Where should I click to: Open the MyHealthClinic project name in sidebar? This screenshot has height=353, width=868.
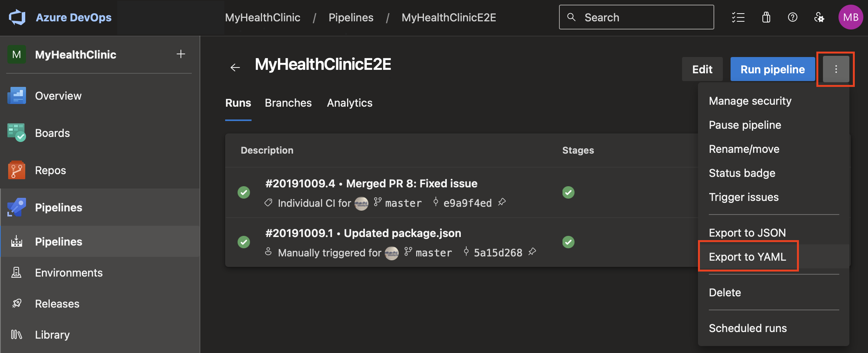[76, 55]
